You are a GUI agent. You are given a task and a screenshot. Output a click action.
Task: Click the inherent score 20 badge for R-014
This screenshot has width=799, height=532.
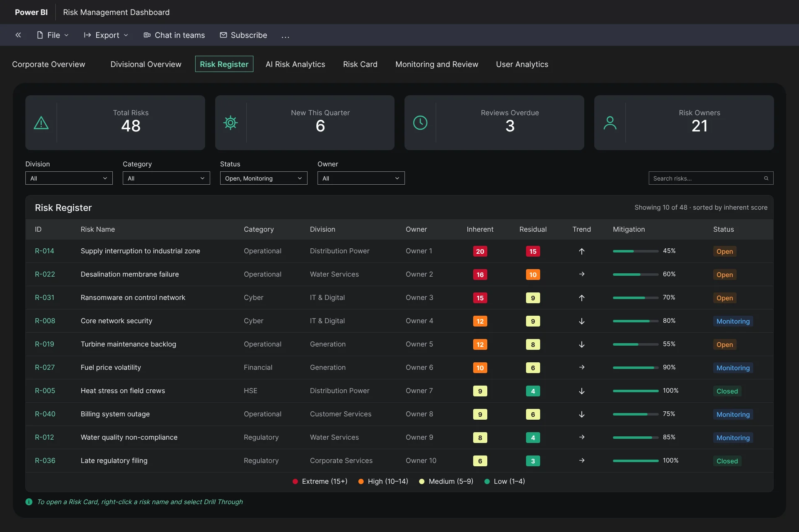(480, 251)
